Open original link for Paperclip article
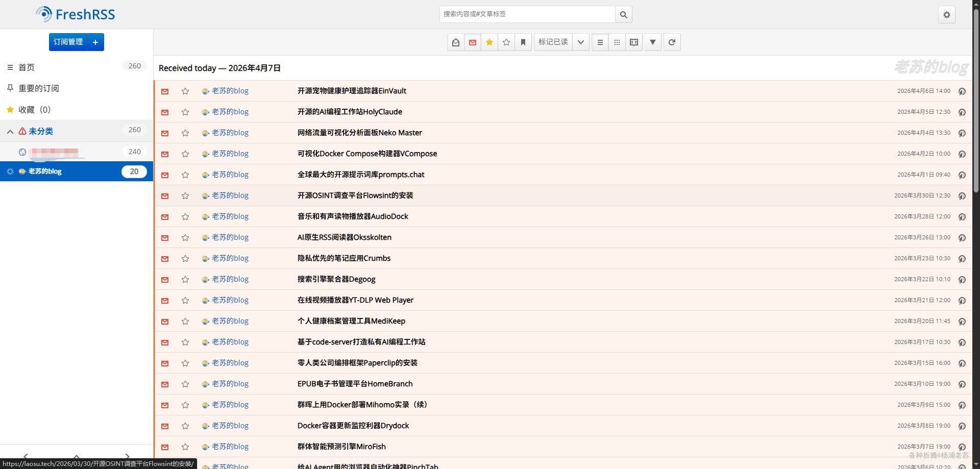Screen dimensions: 980x469 coord(962,363)
